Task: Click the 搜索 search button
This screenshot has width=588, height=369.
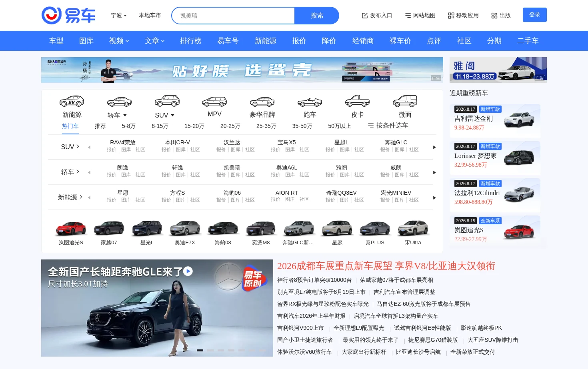Action: tap(317, 16)
